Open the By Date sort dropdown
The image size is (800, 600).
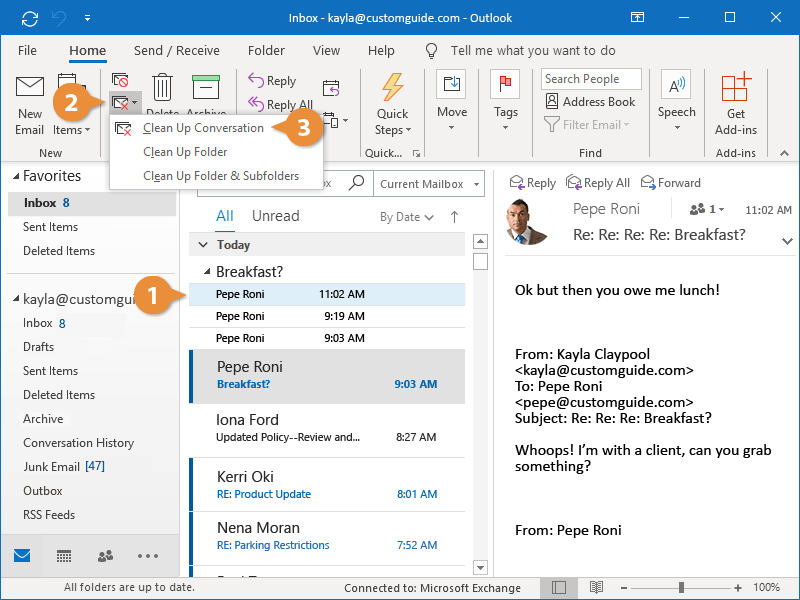point(407,217)
